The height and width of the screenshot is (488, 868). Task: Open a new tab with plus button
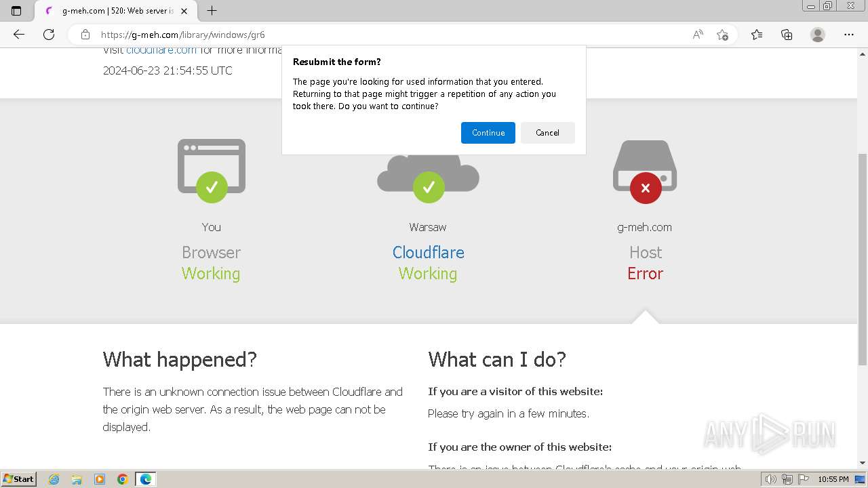pos(212,11)
